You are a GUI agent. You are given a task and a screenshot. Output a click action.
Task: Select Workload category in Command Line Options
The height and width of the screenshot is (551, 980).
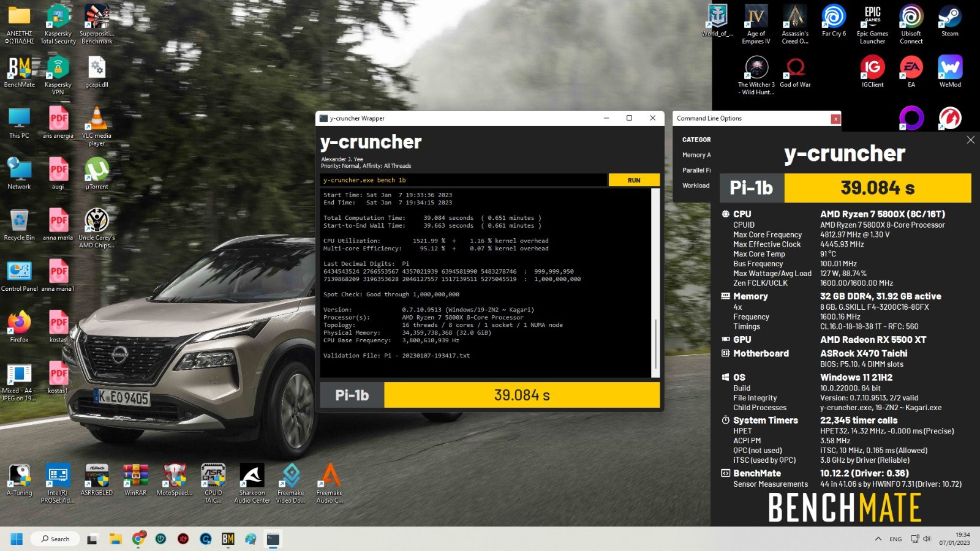click(696, 186)
